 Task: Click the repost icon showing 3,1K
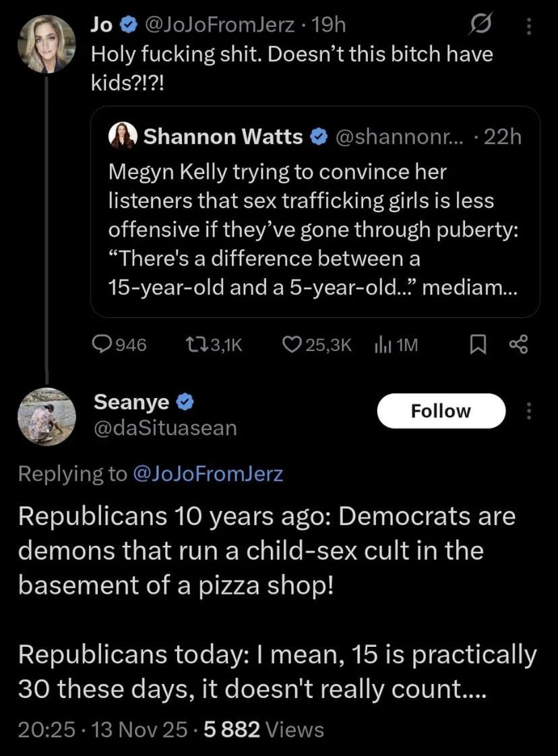[192, 346]
